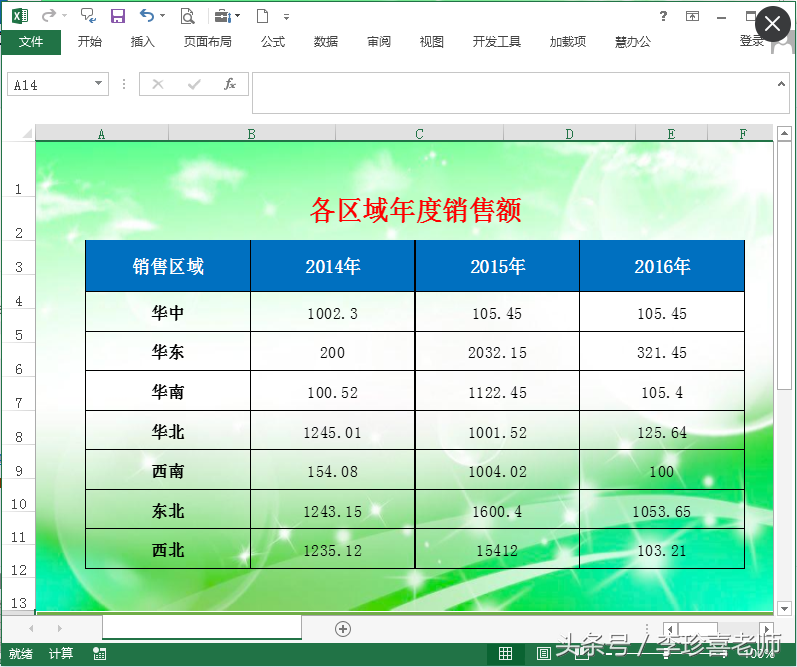
Task: Click the previous sheet navigation arrow
Action: [32, 628]
